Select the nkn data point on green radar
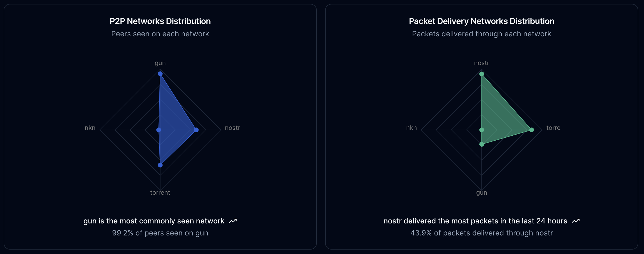The height and width of the screenshot is (254, 644). coord(482,130)
